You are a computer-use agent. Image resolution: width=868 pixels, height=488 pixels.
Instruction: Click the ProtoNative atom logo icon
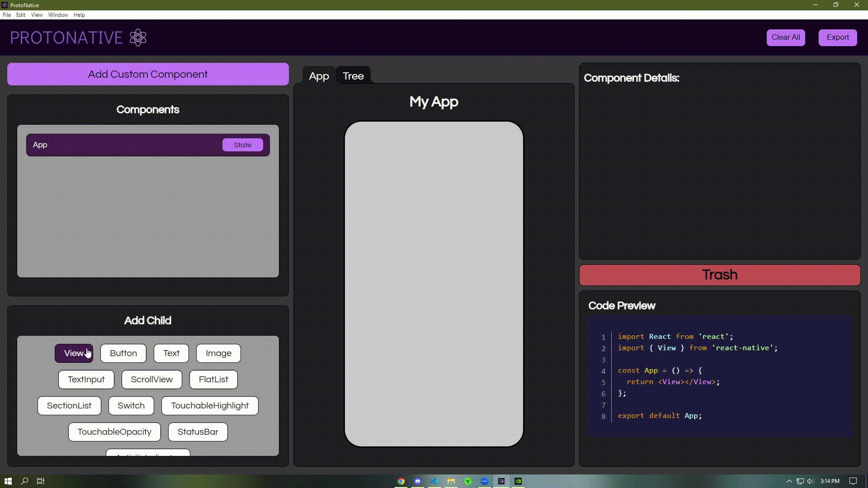[137, 38]
